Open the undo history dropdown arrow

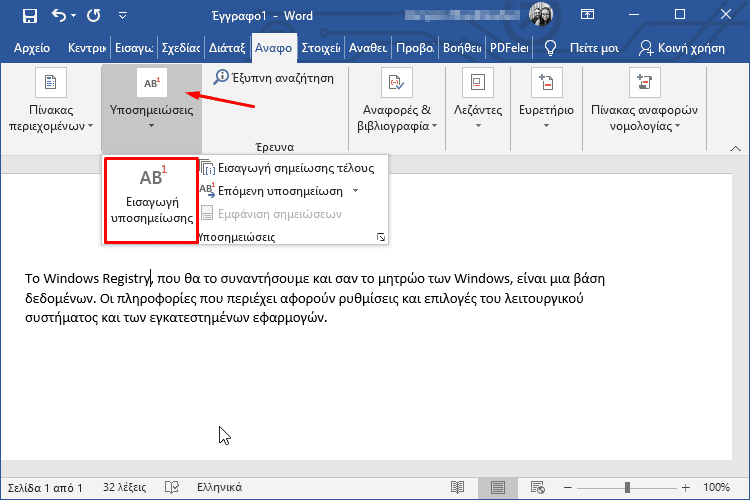pos(74,16)
